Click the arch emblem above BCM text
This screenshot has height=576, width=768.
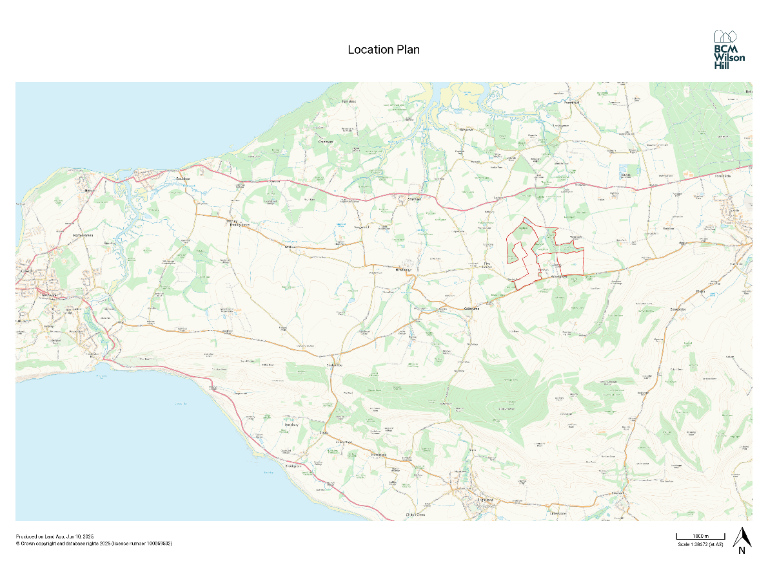pos(727,35)
